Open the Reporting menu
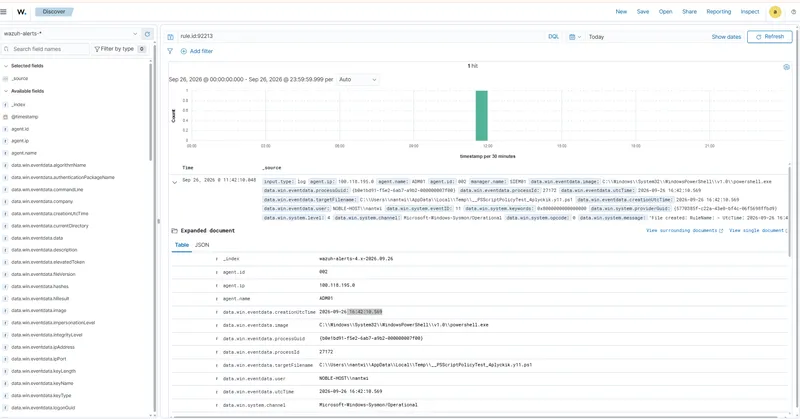The image size is (800, 419). (x=718, y=12)
